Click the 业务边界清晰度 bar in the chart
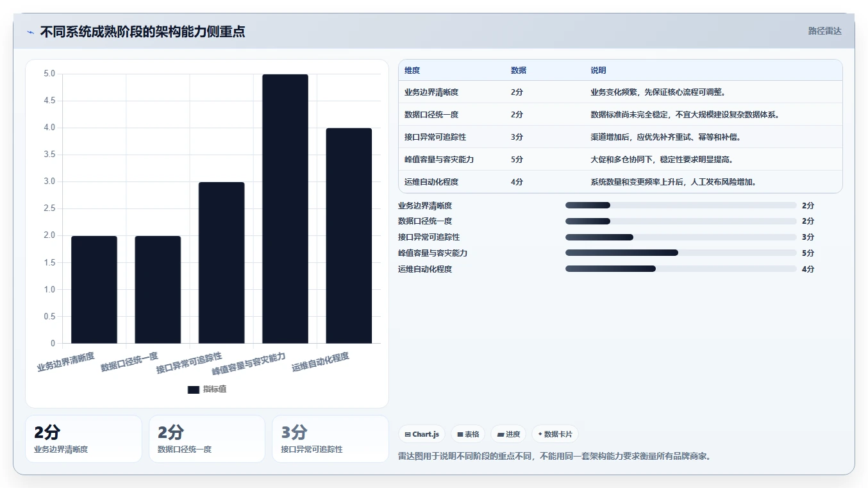 click(x=94, y=290)
